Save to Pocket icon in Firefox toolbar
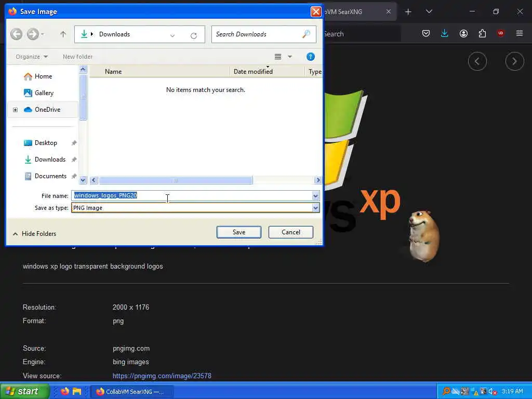The image size is (532, 399). point(426,33)
